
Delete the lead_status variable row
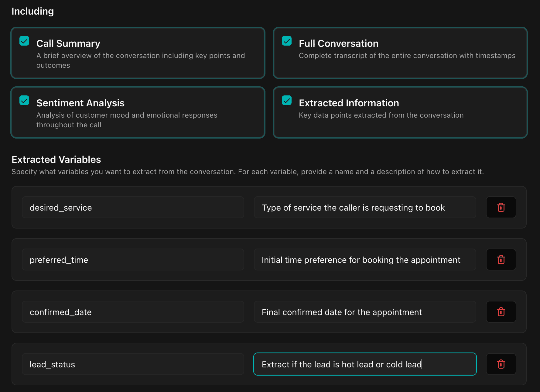[x=501, y=364]
